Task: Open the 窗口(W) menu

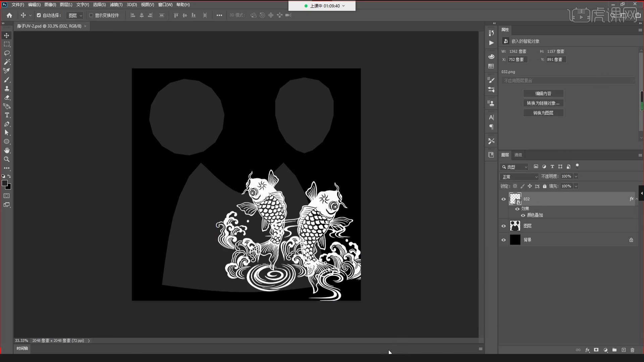Action: pyautogui.click(x=165, y=5)
